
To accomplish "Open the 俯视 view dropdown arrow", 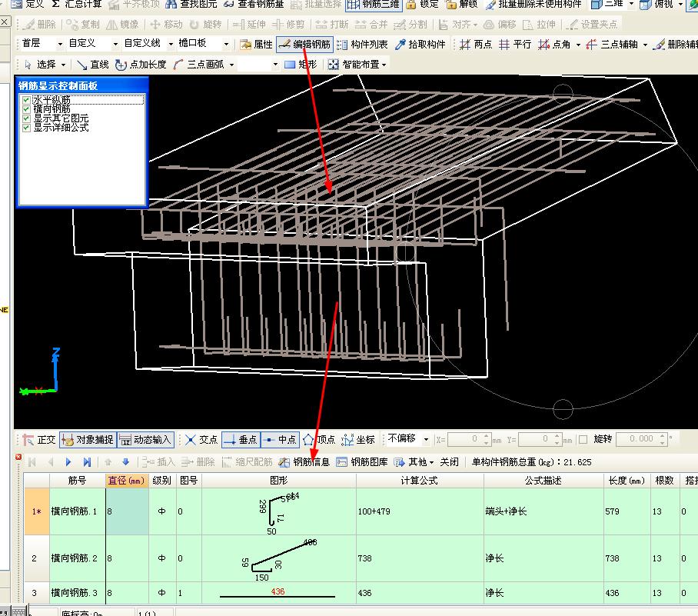I will (680, 4).
